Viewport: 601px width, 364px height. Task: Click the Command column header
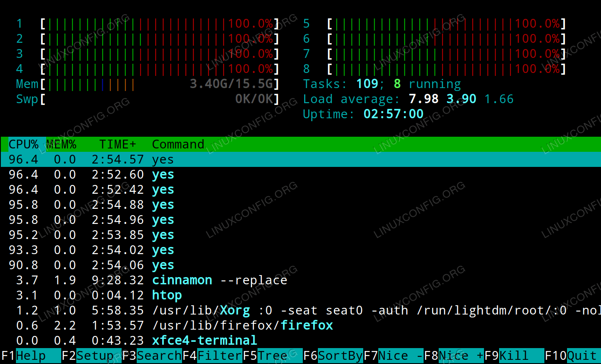point(178,144)
